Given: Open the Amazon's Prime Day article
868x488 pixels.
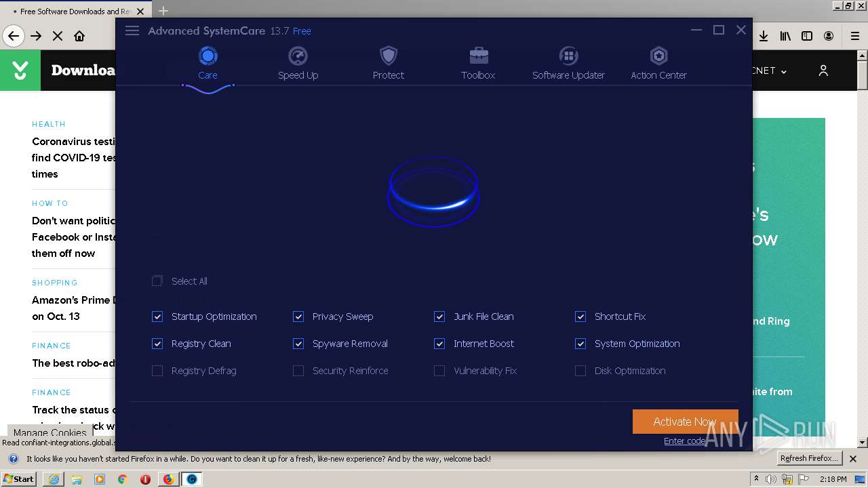Looking at the screenshot, I should click(73, 308).
